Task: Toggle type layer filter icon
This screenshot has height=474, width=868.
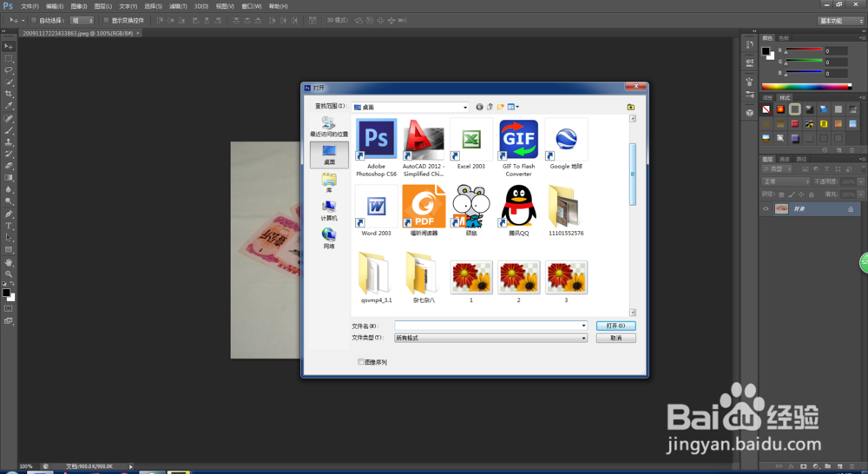Action: (826, 169)
